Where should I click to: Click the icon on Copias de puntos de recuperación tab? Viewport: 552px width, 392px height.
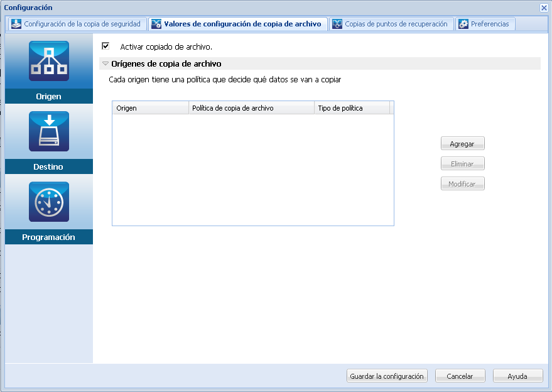pos(337,23)
